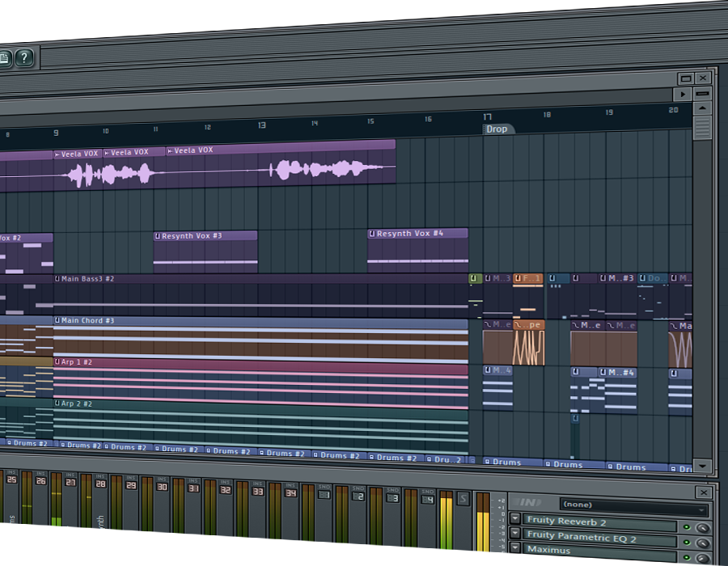Image resolution: width=728 pixels, height=566 pixels.
Task: Select mixer insert track 31
Action: point(193,488)
